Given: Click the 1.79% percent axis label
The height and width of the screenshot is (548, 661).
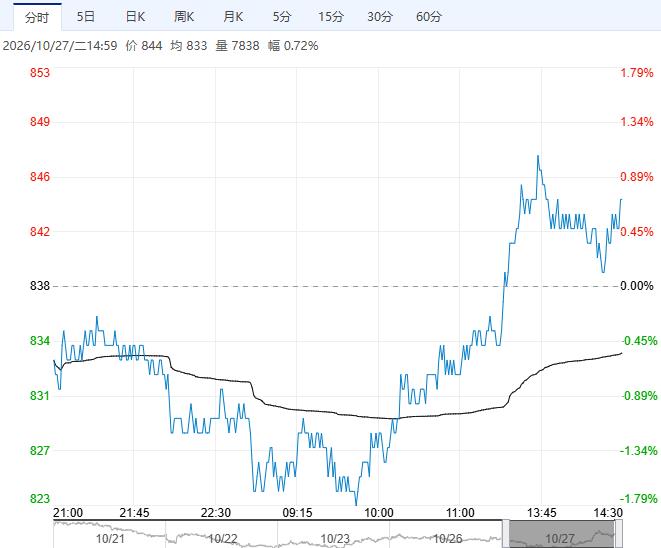Looking at the screenshot, I should [x=637, y=73].
